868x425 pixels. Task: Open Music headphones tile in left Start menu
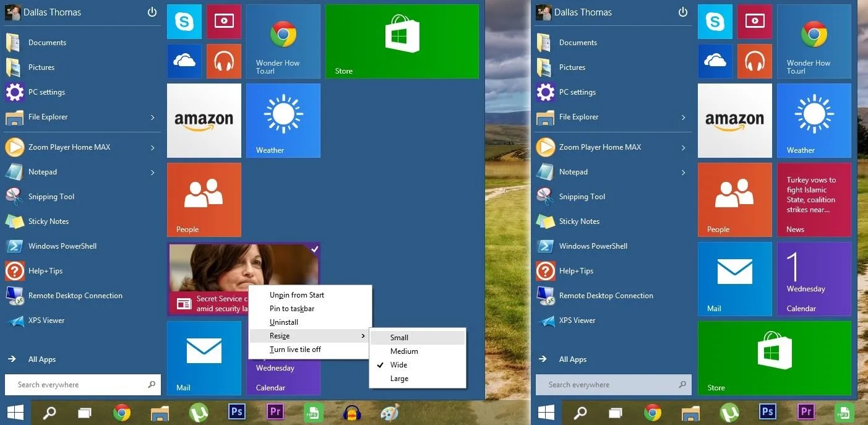tap(224, 61)
